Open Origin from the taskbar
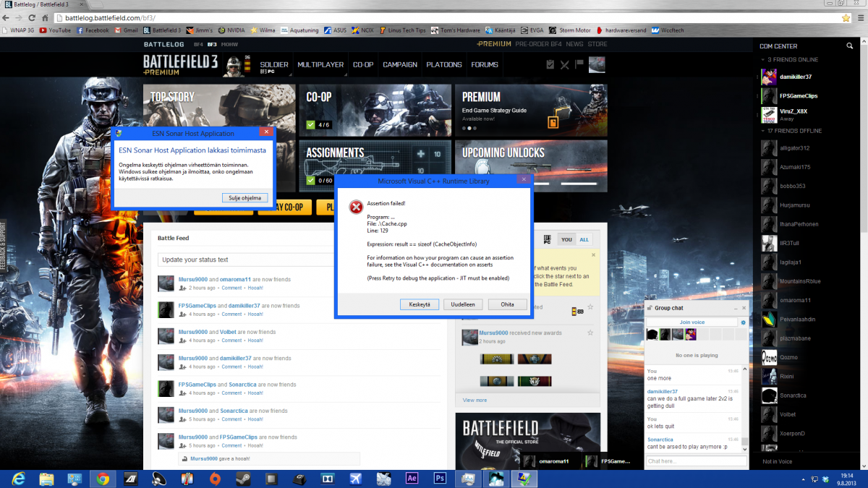The image size is (868, 488). tap(215, 479)
